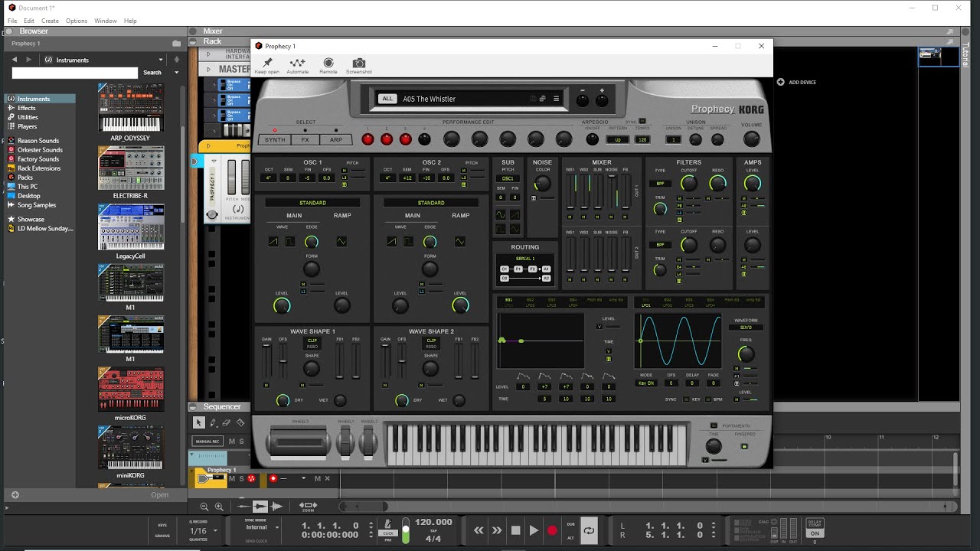This screenshot has width=980, height=551.
Task: Click the metronome click level slider
Action: [x=406, y=529]
